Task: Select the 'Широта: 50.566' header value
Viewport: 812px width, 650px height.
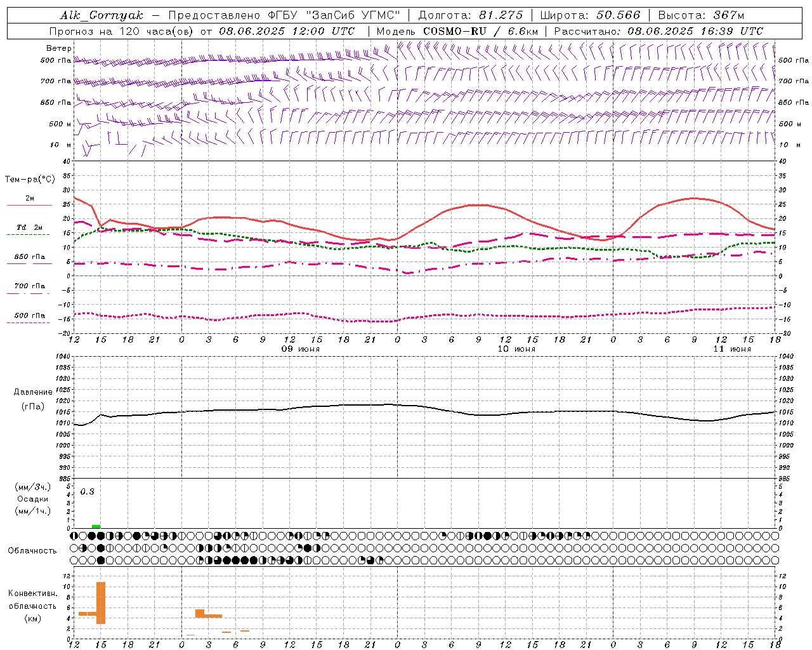Action: tap(590, 15)
